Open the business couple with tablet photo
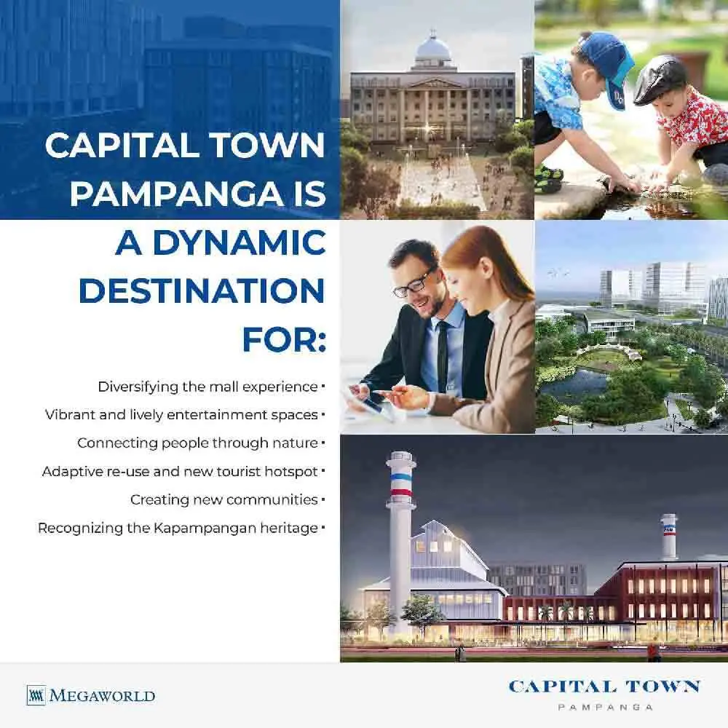This screenshot has width=728, height=728. [x=437, y=327]
